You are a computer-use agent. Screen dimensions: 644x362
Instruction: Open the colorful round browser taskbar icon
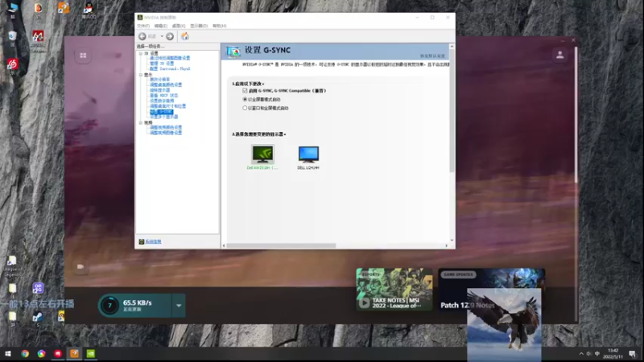click(42, 354)
